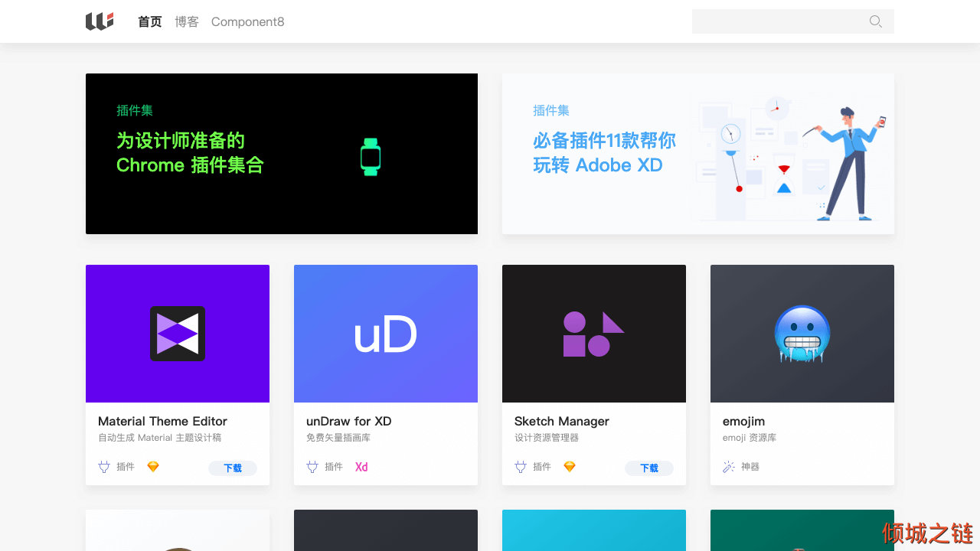Click plug icon on Sketch Manager card
Image resolution: width=980 pixels, height=551 pixels.
click(521, 467)
